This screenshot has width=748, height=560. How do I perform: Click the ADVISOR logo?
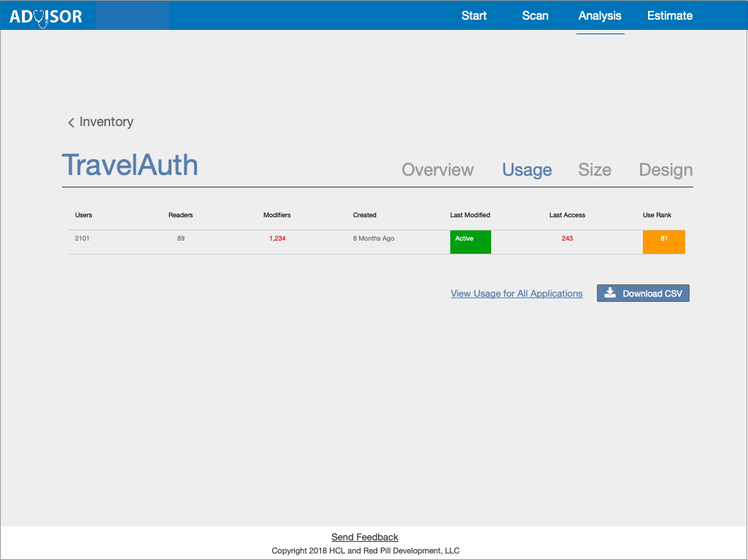pyautogui.click(x=45, y=16)
